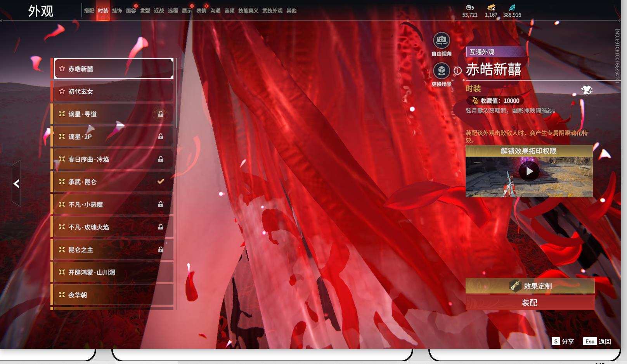This screenshot has height=364, width=627.
Task: Select the 时装 tab
Action: tap(103, 11)
